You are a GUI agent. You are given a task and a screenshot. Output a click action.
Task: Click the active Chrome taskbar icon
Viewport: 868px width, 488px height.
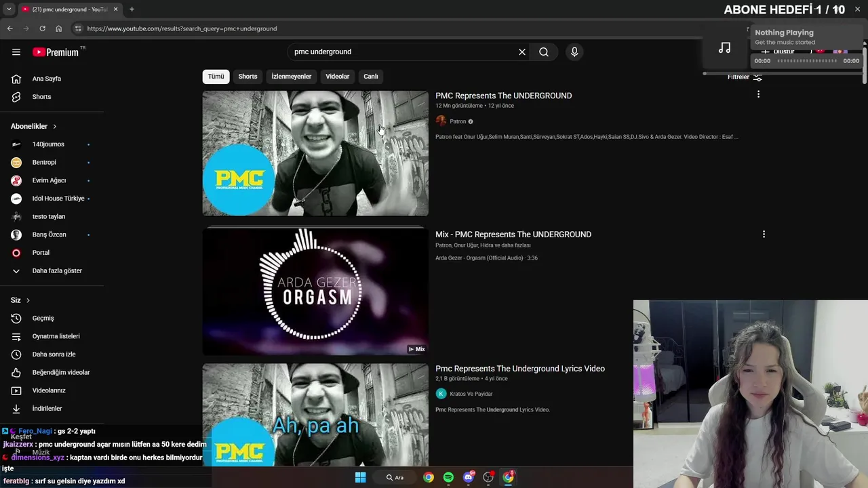508,477
